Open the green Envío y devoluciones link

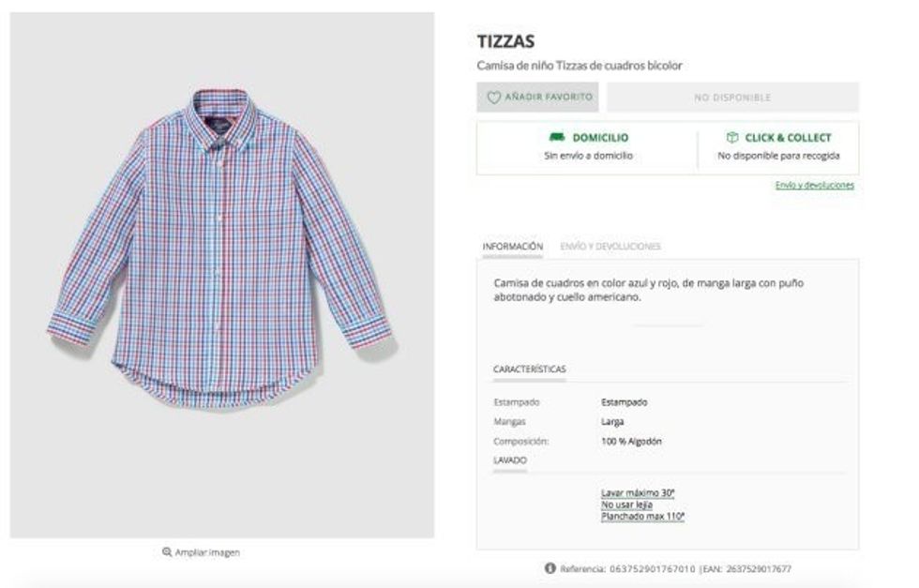click(x=814, y=186)
